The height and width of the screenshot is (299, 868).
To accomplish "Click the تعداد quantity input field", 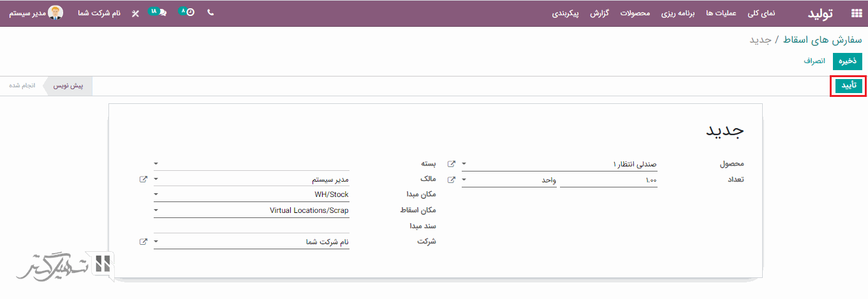I will [608, 180].
